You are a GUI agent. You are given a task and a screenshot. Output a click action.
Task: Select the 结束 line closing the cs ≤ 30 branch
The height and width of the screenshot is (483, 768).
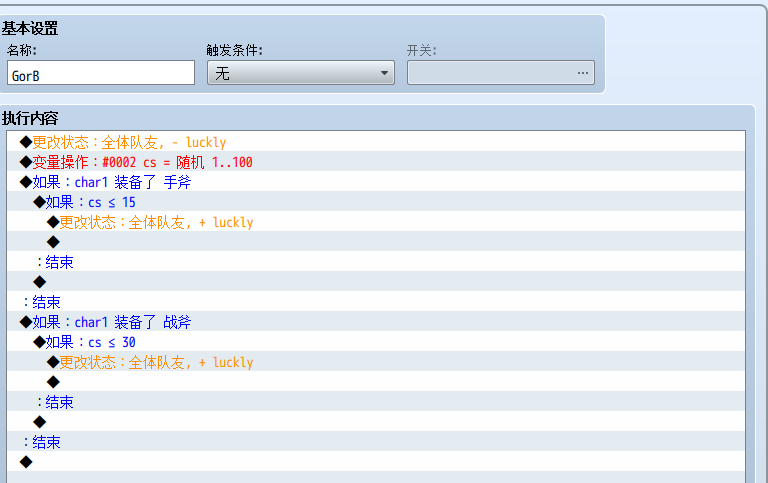tap(376, 402)
